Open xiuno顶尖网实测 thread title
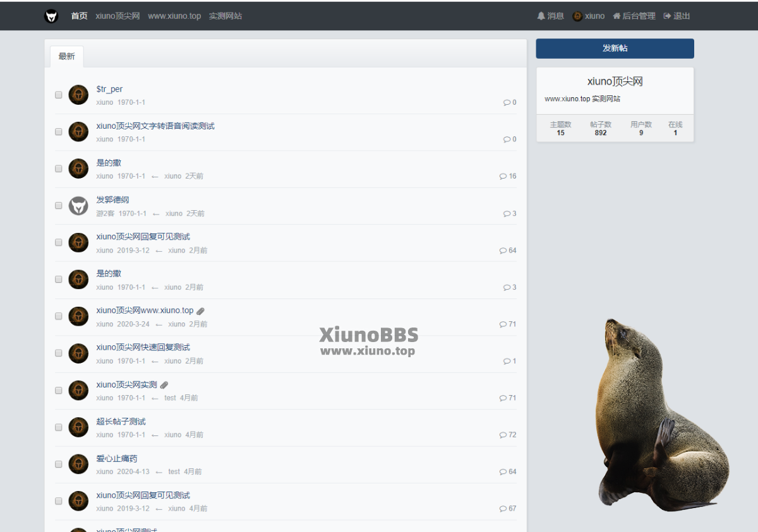 126,384
